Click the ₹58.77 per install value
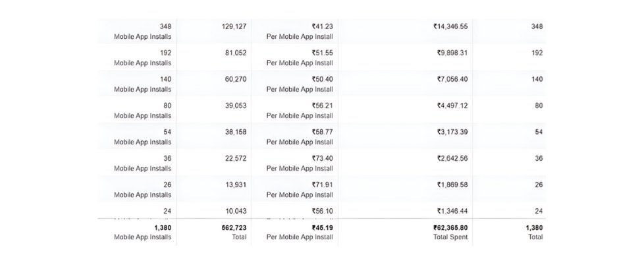Image resolution: width=644 pixels, height=265 pixels. 322,132
